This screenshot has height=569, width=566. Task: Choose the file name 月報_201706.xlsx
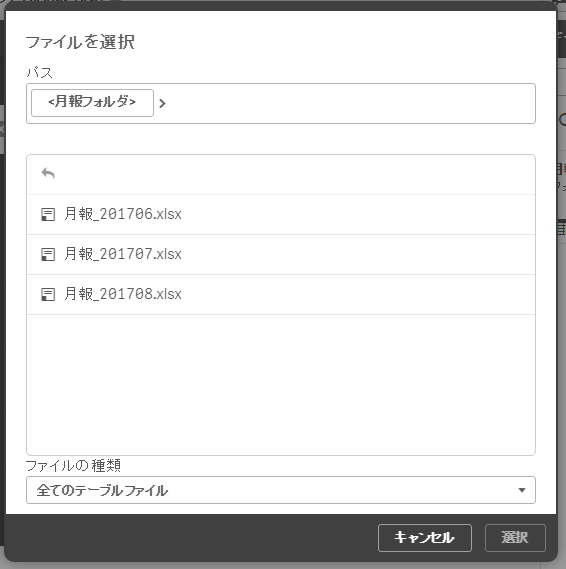point(123,214)
